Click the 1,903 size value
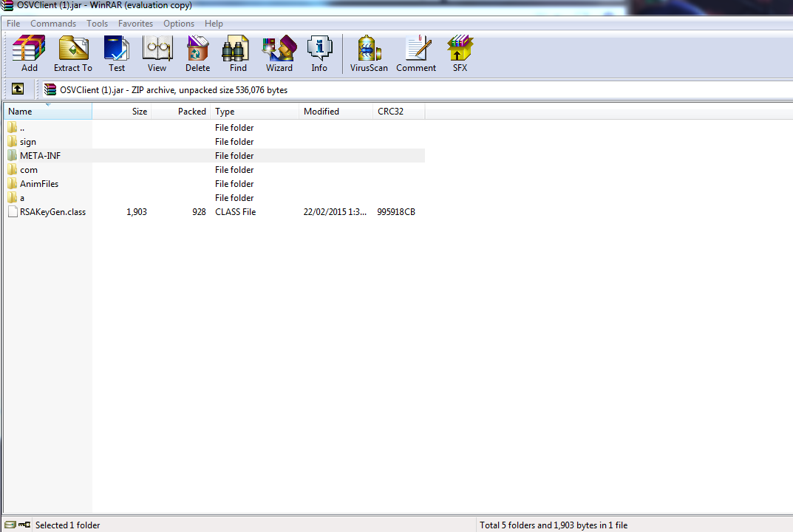The height and width of the screenshot is (532, 793). pyautogui.click(x=137, y=212)
